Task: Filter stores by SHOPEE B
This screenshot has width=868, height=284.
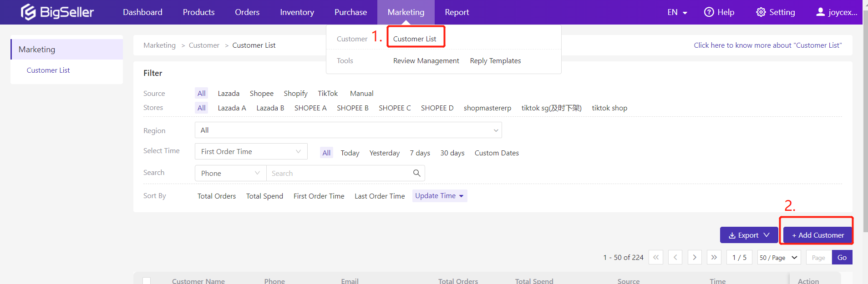Action: coord(353,108)
